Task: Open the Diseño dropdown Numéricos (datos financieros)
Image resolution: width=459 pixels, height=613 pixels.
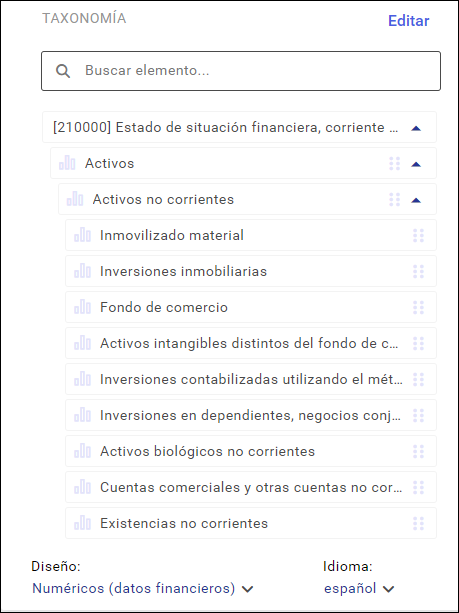Action: click(143, 588)
